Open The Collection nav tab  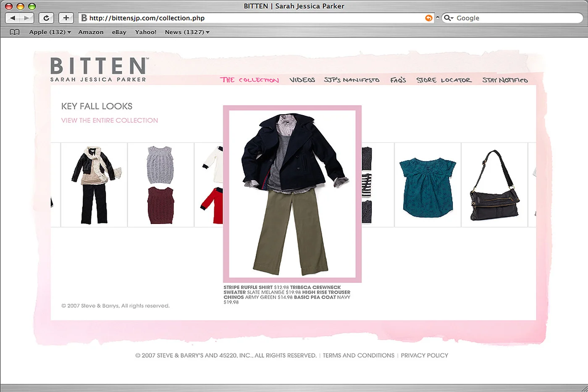pos(249,80)
